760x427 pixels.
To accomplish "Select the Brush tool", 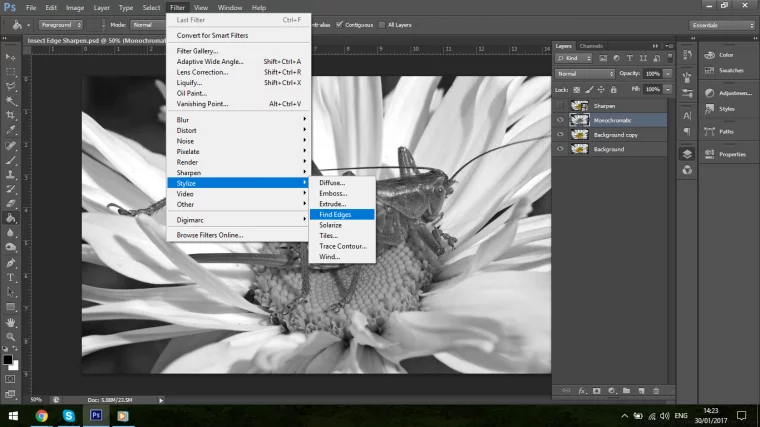I will point(10,160).
